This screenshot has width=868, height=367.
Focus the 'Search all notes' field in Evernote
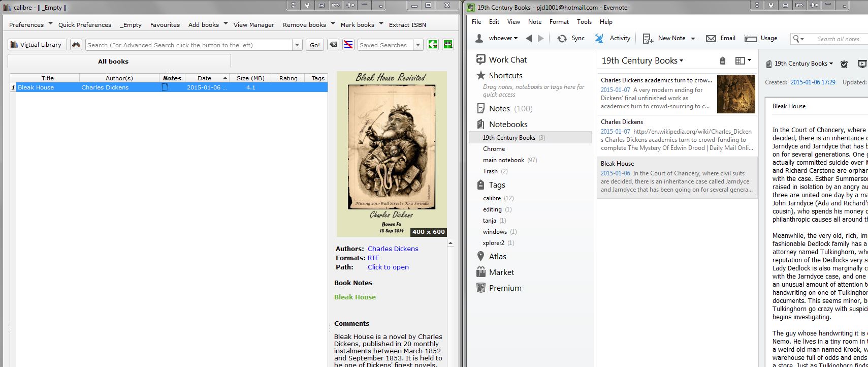click(x=838, y=39)
